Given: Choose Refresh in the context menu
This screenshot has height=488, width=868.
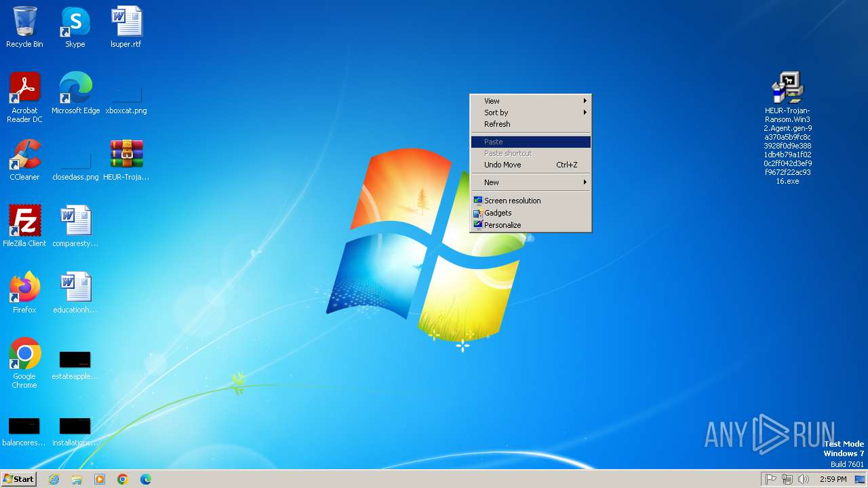Looking at the screenshot, I should 530,124.
